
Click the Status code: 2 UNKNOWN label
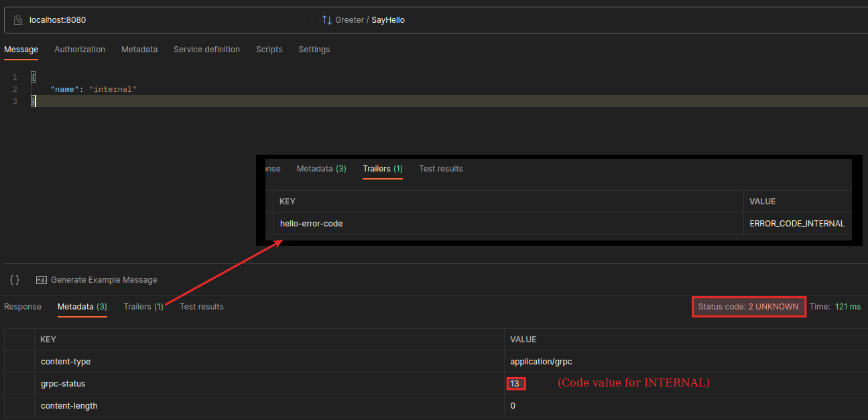(x=748, y=307)
